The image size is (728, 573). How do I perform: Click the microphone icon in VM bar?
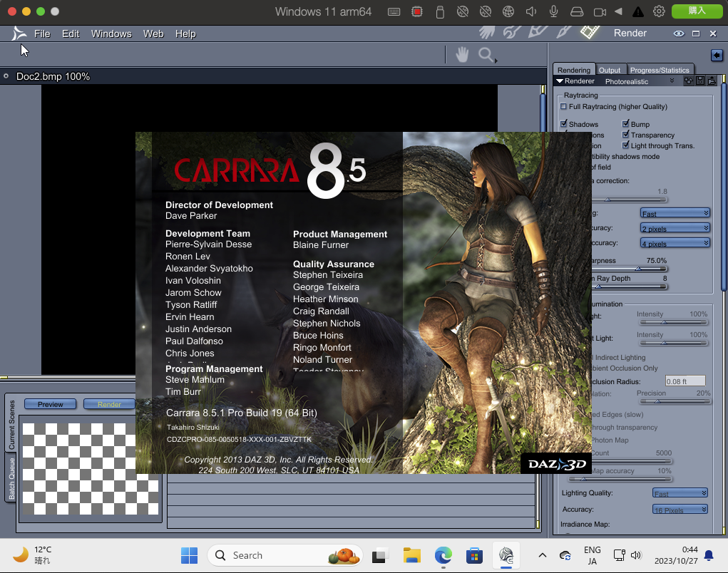553,11
